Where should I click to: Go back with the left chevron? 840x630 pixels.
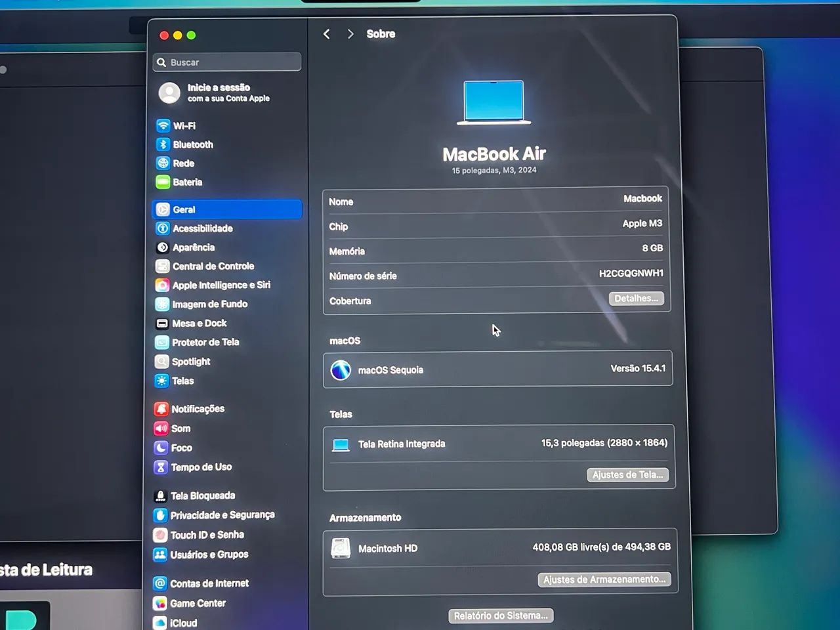[327, 34]
